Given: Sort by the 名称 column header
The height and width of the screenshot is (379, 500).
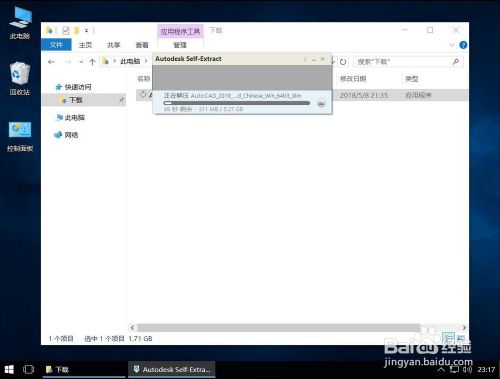Looking at the screenshot, I should (144, 79).
